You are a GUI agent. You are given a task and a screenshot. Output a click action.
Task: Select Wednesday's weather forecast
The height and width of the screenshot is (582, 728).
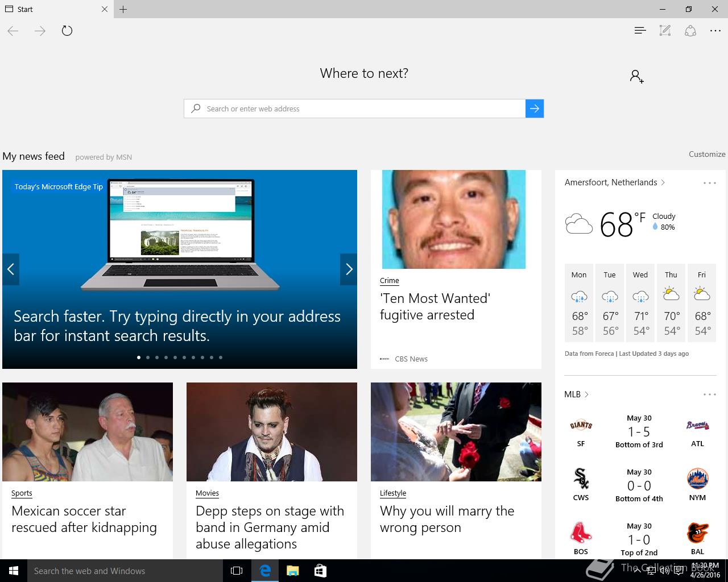[x=640, y=303]
